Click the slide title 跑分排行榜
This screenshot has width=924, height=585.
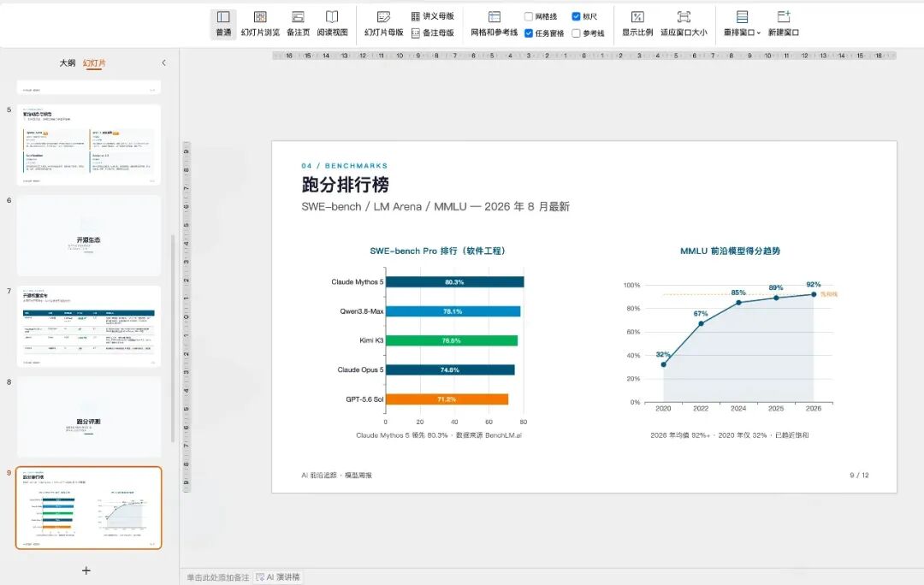pyautogui.click(x=346, y=185)
